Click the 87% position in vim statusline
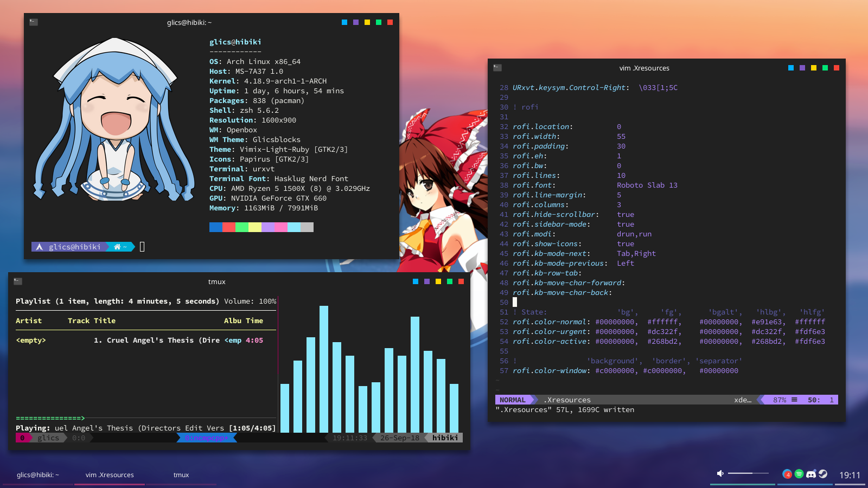 [x=780, y=400]
